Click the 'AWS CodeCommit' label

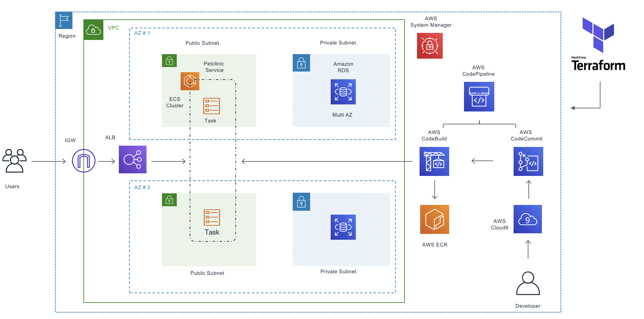coord(526,135)
